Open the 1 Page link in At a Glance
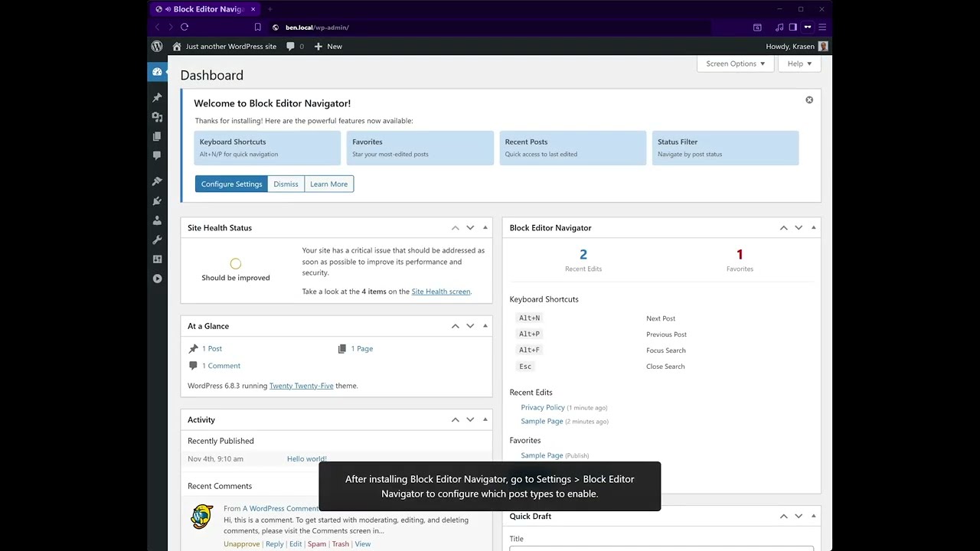 [362, 349]
